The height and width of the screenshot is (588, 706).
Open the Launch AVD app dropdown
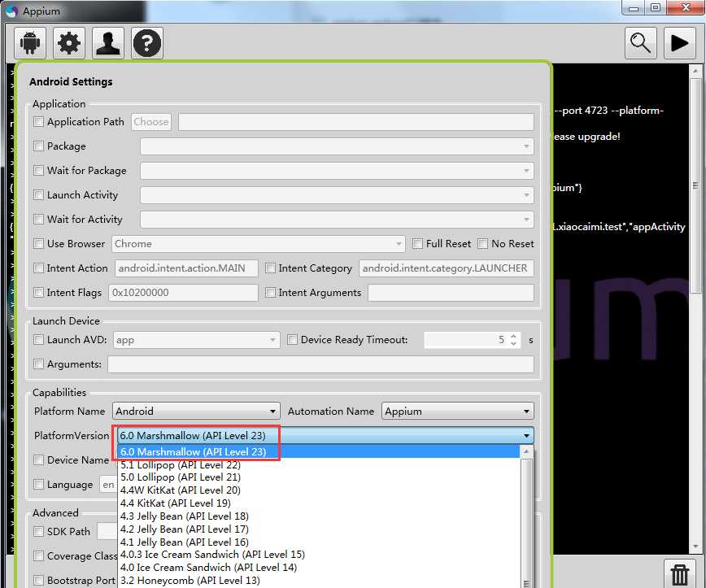coord(196,340)
